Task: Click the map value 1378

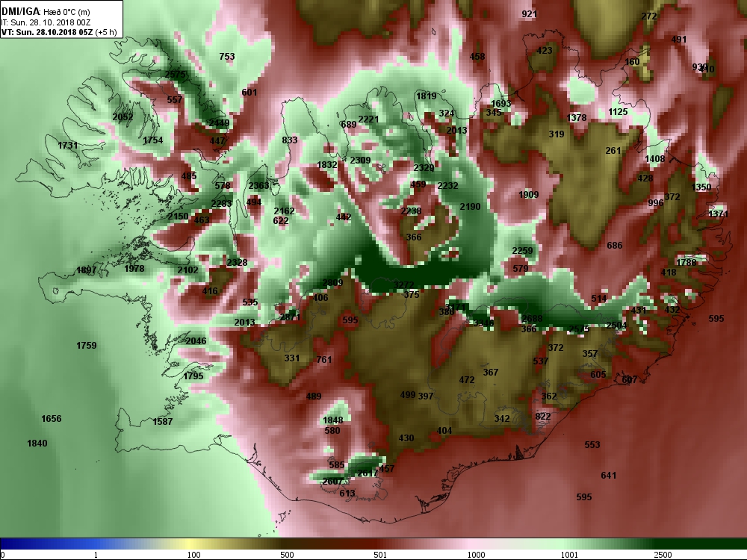Action: (577, 118)
